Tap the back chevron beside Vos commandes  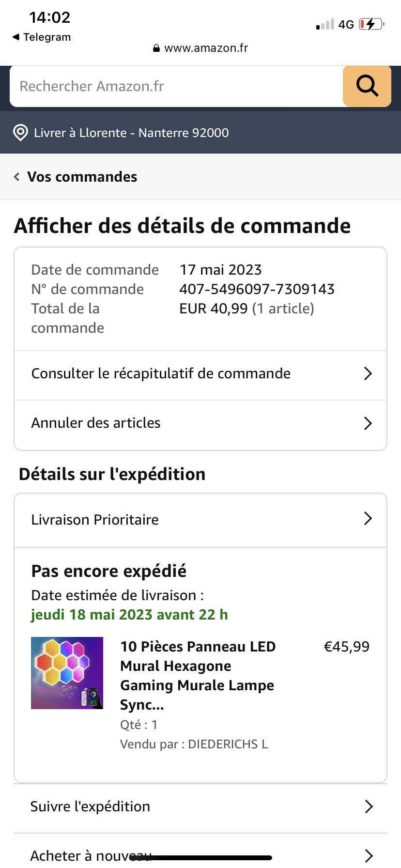(x=17, y=177)
